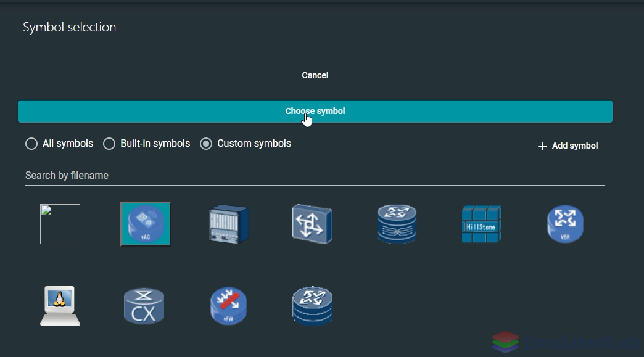Focus the Search by filename field
Viewport: 644px width, 357px height.
pyautogui.click(x=315, y=176)
